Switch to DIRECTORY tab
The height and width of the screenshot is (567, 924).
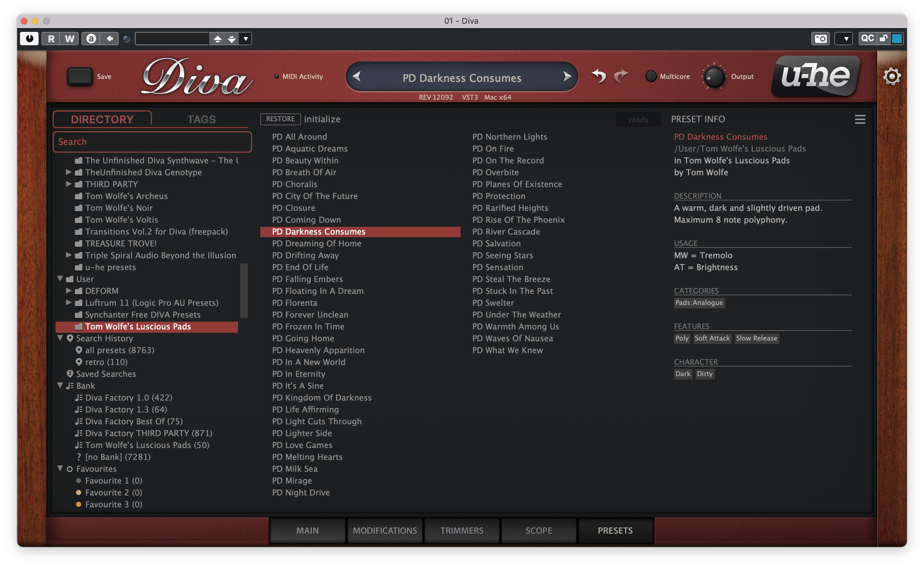click(102, 119)
